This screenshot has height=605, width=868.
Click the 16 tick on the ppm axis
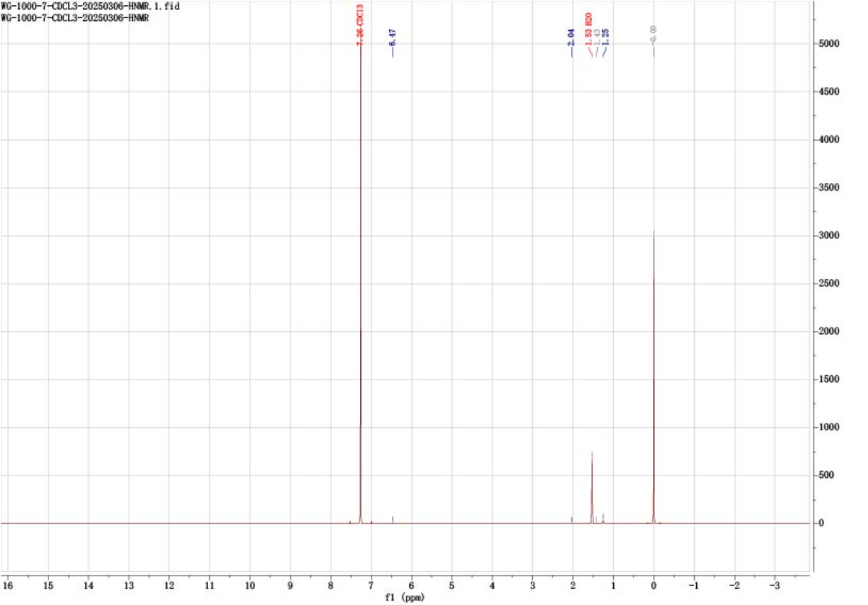pos(8,585)
